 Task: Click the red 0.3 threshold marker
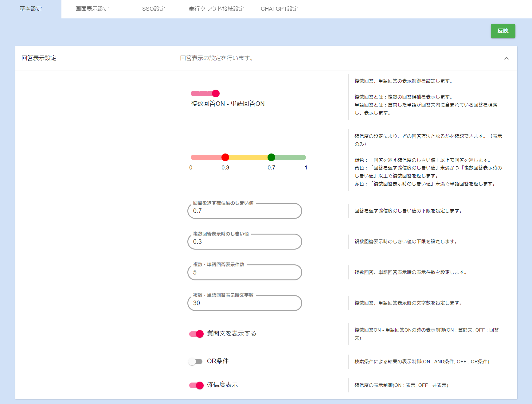click(225, 157)
